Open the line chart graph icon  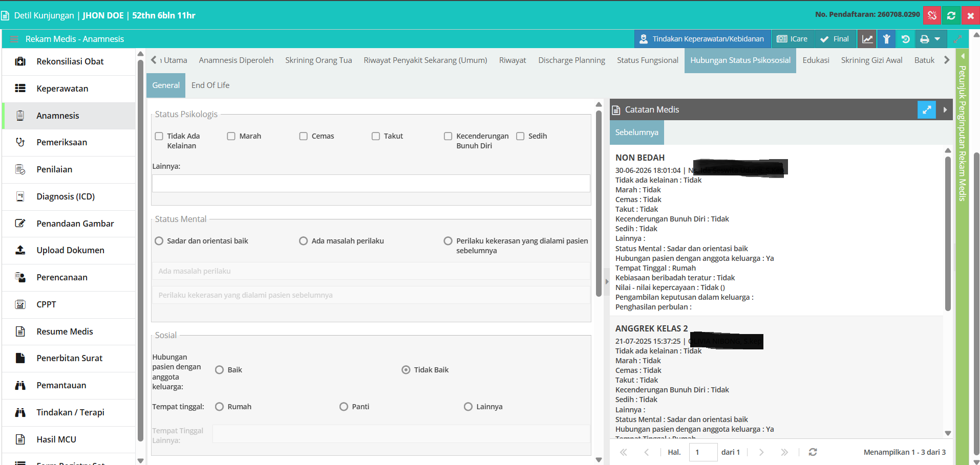pos(867,39)
